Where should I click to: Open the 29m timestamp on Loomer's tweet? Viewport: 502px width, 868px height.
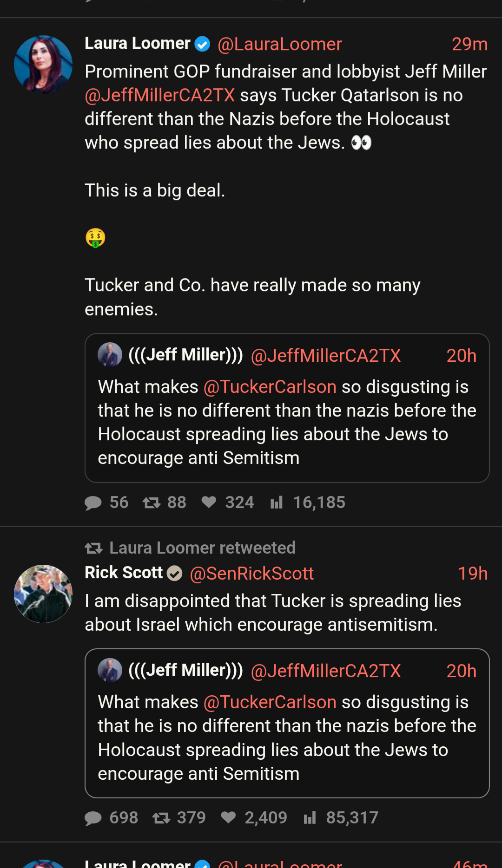click(469, 44)
